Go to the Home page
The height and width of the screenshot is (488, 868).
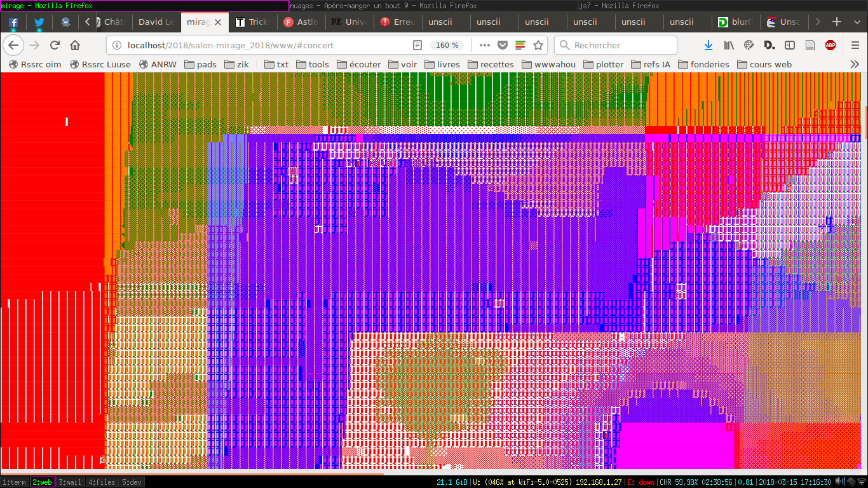tap(75, 45)
